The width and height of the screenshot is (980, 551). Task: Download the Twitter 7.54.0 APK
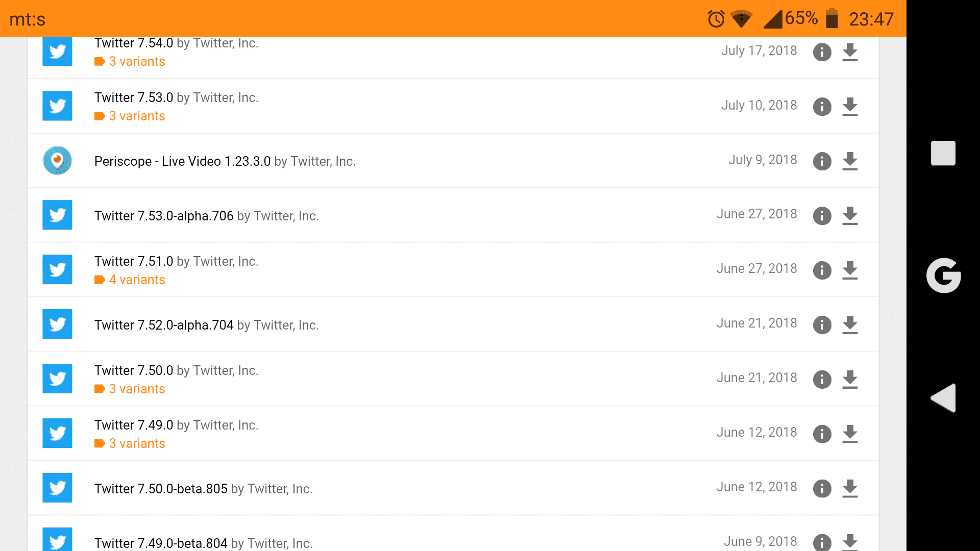[x=850, y=52]
